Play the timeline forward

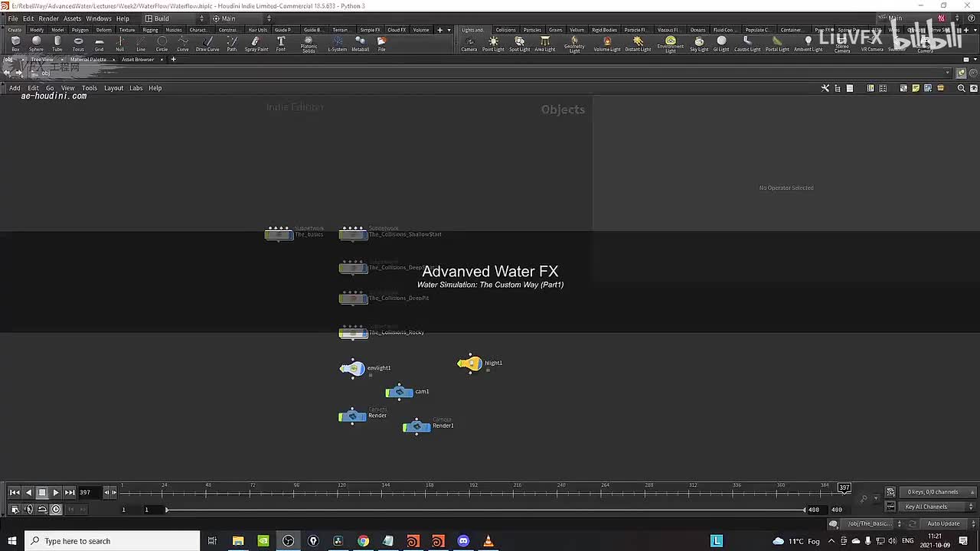[x=56, y=492]
